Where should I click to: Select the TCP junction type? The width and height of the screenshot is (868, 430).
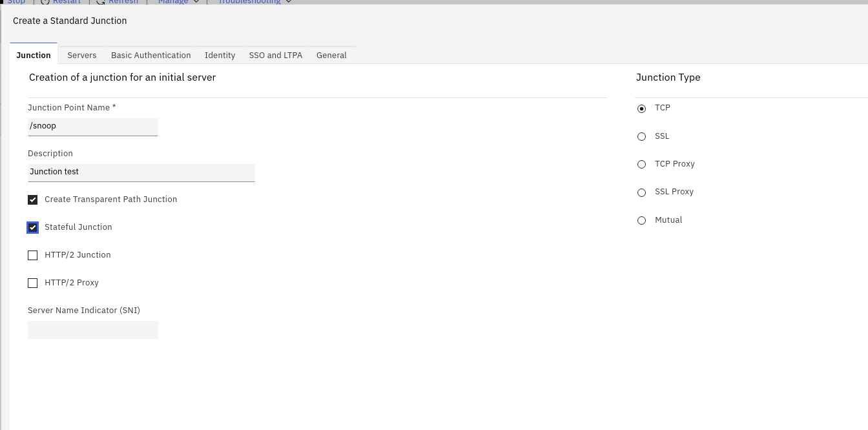point(641,108)
